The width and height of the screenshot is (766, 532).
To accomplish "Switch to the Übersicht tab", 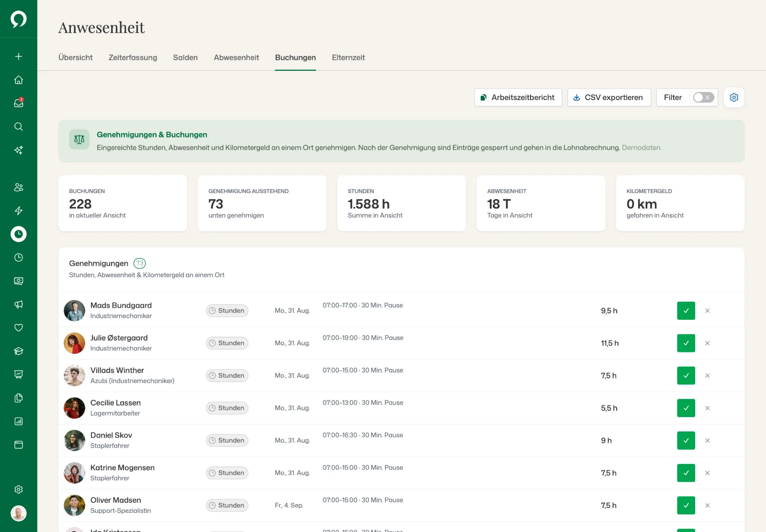I will [x=76, y=57].
